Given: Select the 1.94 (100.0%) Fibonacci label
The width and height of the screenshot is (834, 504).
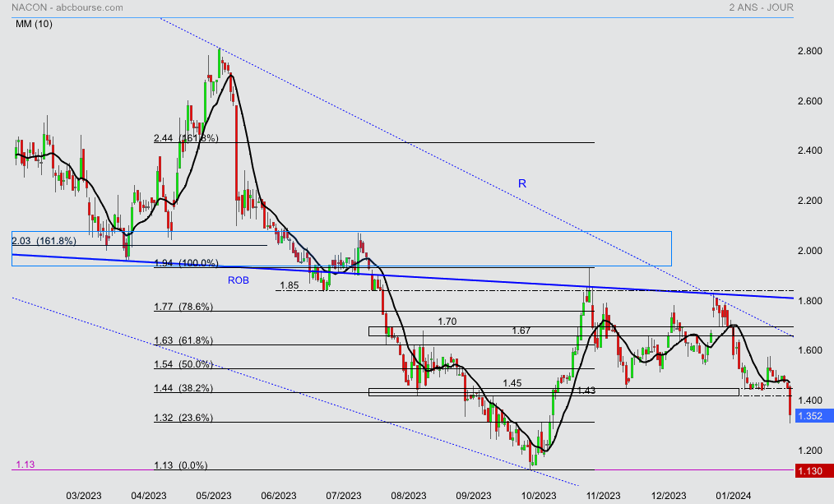Looking at the screenshot, I should 186,263.
